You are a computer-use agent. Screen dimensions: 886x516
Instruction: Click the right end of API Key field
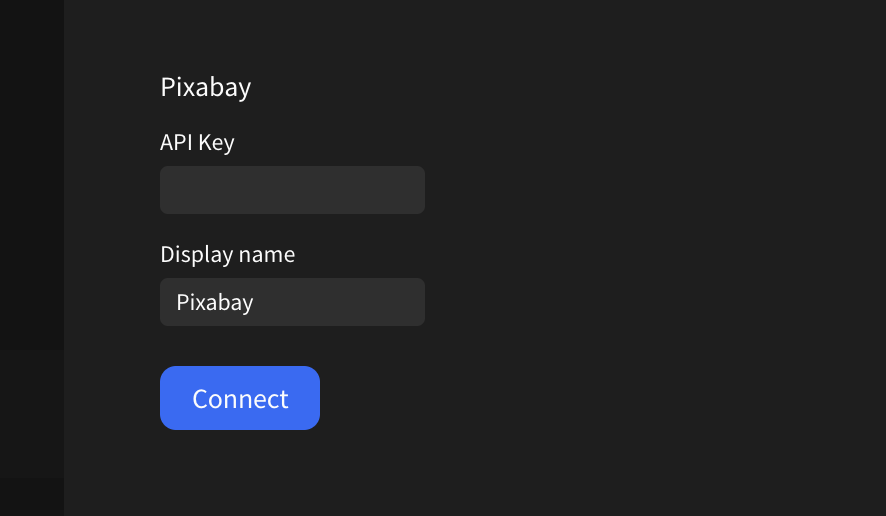tap(412, 190)
